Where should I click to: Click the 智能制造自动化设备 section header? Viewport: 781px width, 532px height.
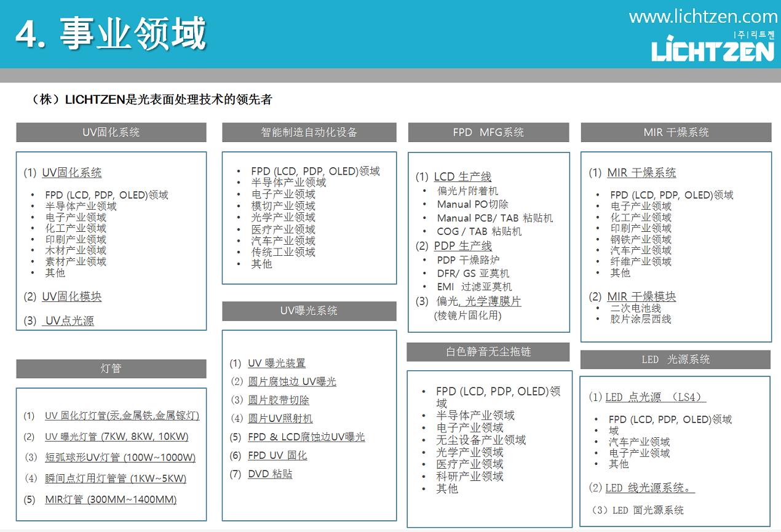pyautogui.click(x=309, y=132)
